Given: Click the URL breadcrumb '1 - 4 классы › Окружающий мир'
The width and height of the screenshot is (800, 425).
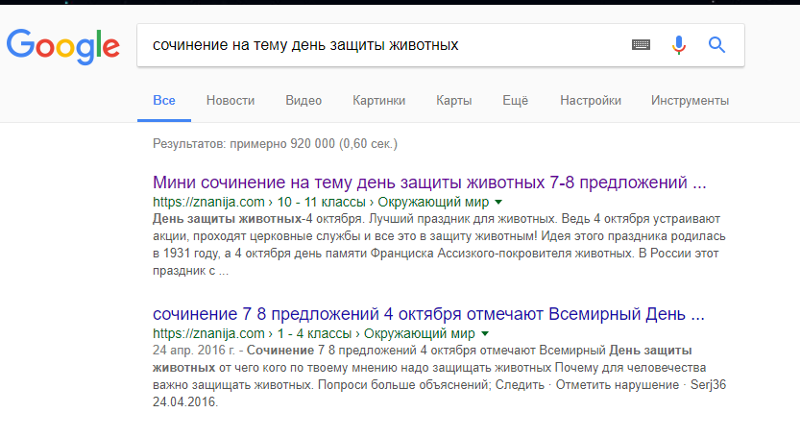Looking at the screenshot, I should point(376,334).
